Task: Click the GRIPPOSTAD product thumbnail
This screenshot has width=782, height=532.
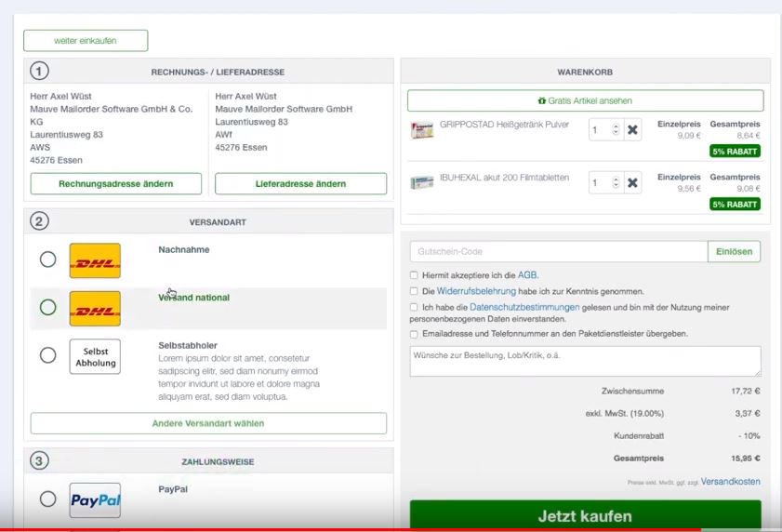Action: pos(422,130)
